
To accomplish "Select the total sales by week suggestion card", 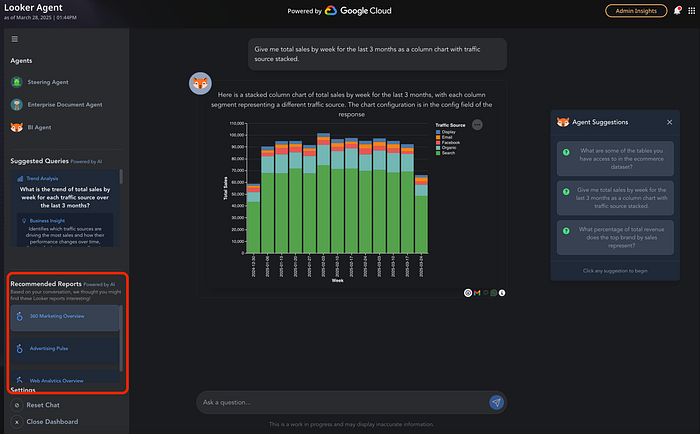I will coord(615,198).
